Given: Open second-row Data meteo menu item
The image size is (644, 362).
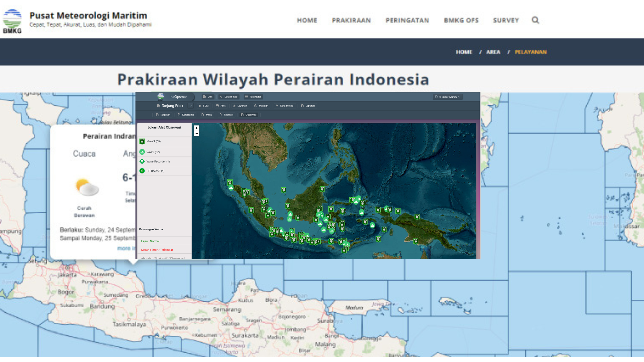Looking at the screenshot, I should click(284, 106).
